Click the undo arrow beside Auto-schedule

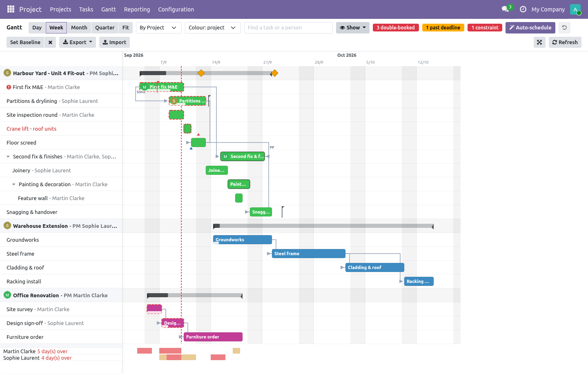(564, 28)
